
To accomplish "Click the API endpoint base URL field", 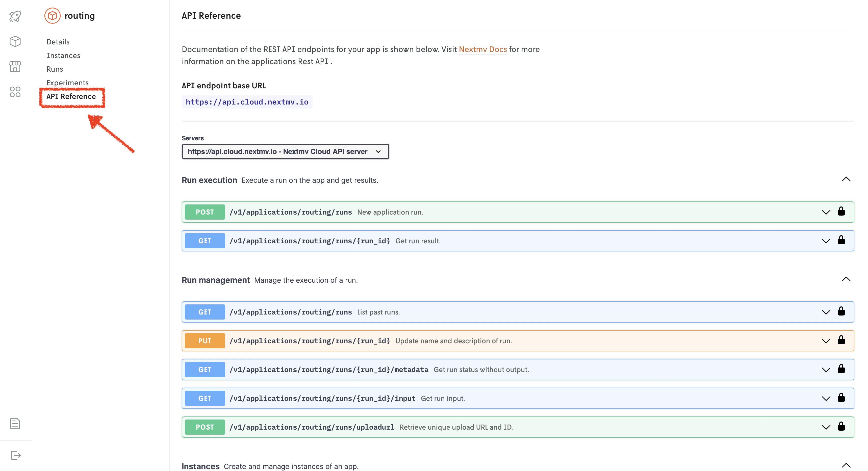I will coord(247,101).
